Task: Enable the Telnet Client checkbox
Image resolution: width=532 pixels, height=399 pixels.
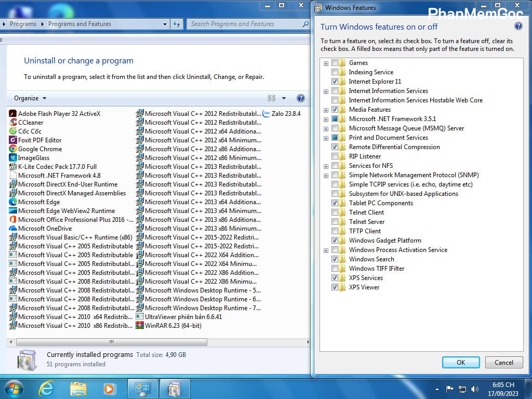Action: (335, 212)
